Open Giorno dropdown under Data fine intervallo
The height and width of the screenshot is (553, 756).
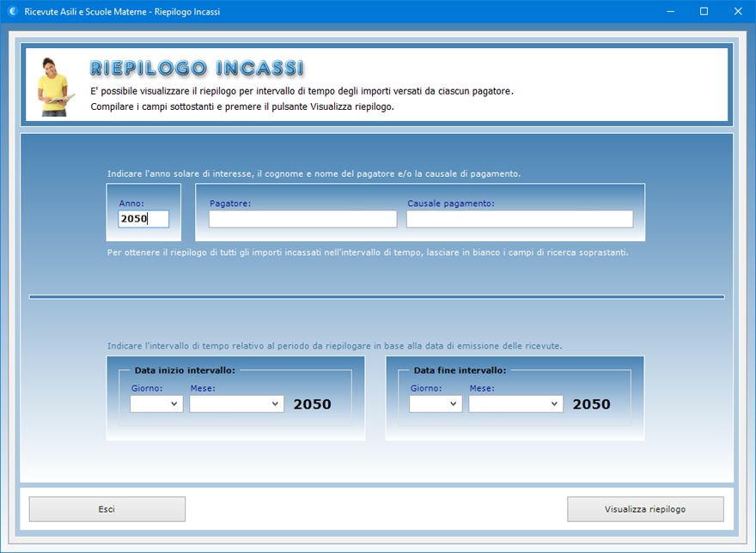(x=436, y=404)
